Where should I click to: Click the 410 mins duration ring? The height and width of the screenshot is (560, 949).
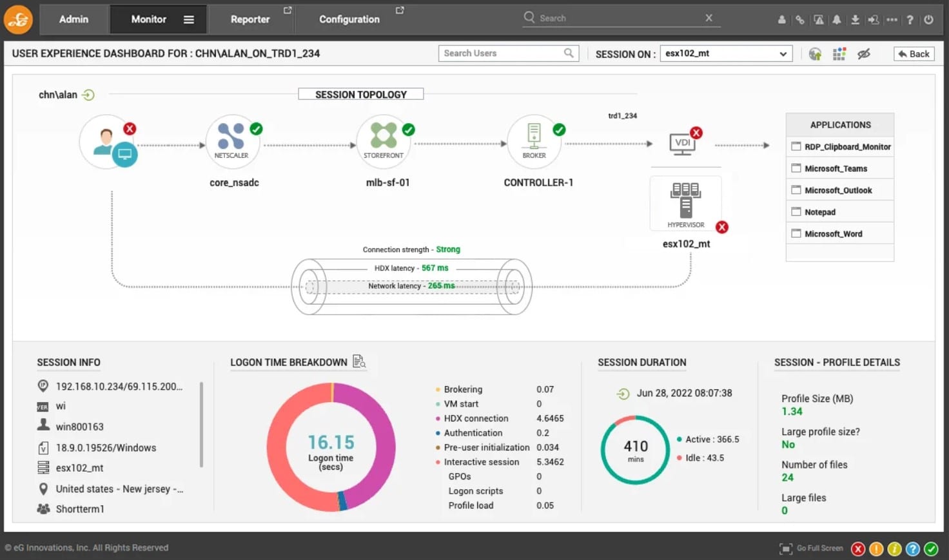point(636,450)
